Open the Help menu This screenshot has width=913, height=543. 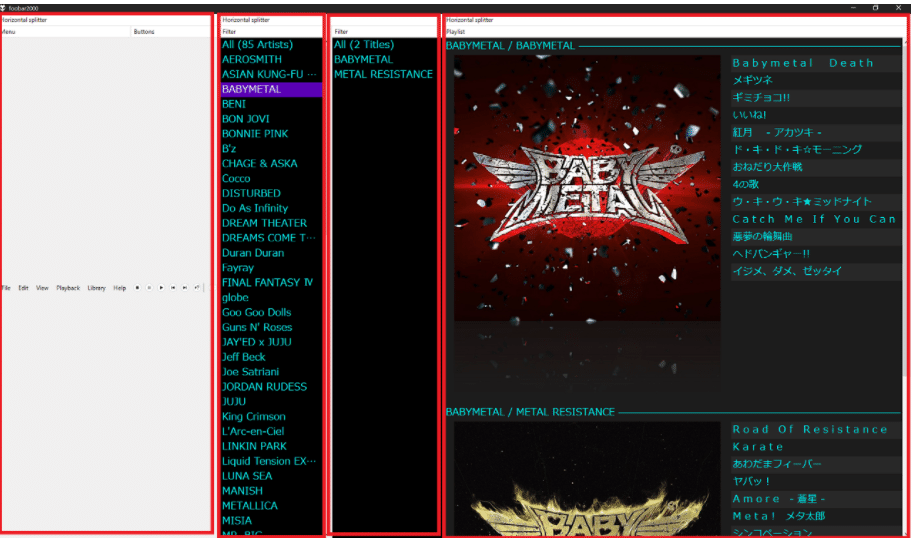pyautogui.click(x=119, y=288)
